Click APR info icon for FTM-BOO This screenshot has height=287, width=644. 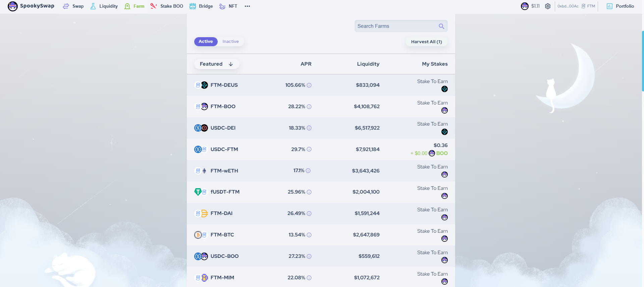[309, 106]
